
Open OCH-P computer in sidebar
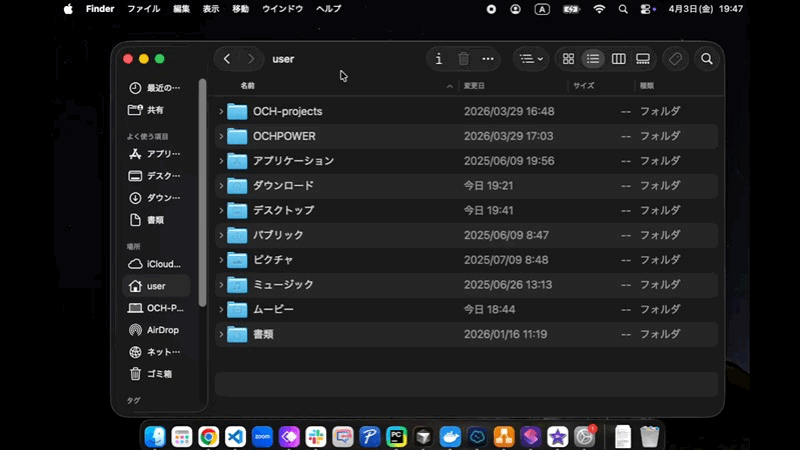[x=155, y=308]
